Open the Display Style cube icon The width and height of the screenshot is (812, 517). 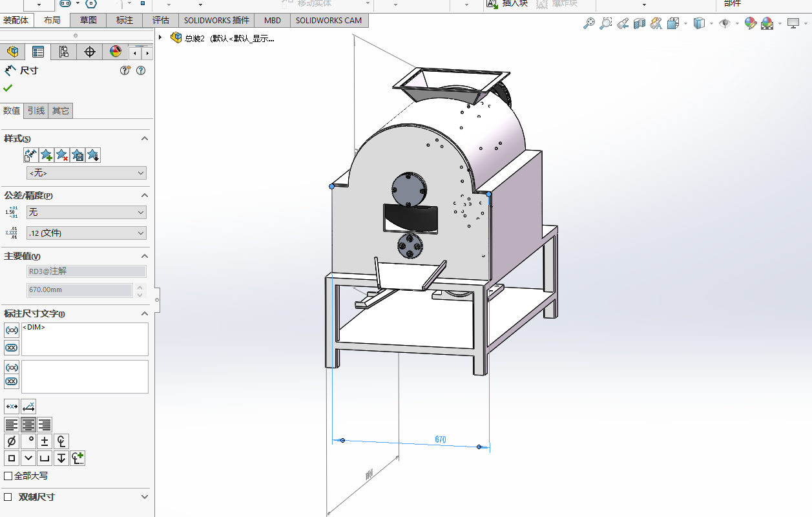tap(699, 23)
